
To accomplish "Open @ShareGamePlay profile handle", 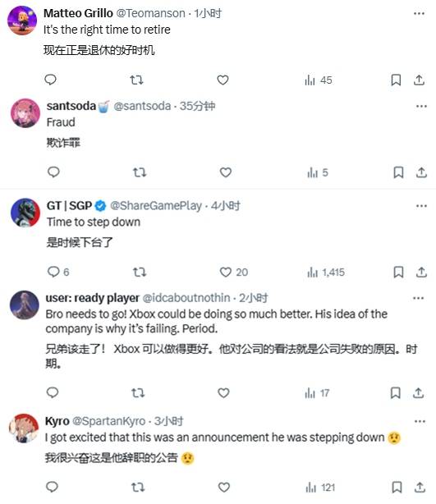I will (x=156, y=206).
